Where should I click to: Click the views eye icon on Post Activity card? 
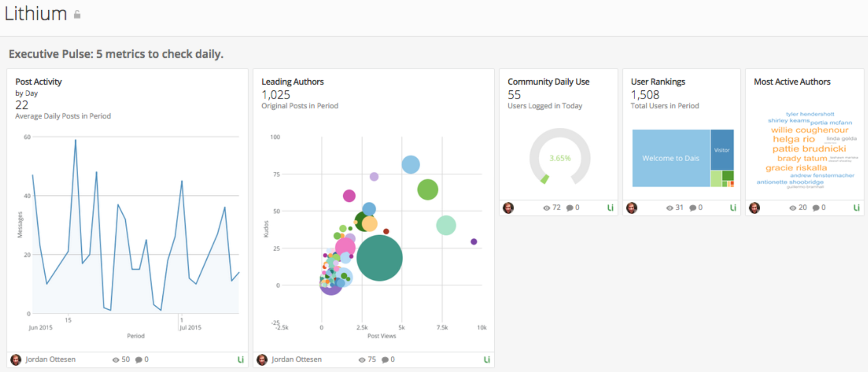pyautogui.click(x=116, y=360)
